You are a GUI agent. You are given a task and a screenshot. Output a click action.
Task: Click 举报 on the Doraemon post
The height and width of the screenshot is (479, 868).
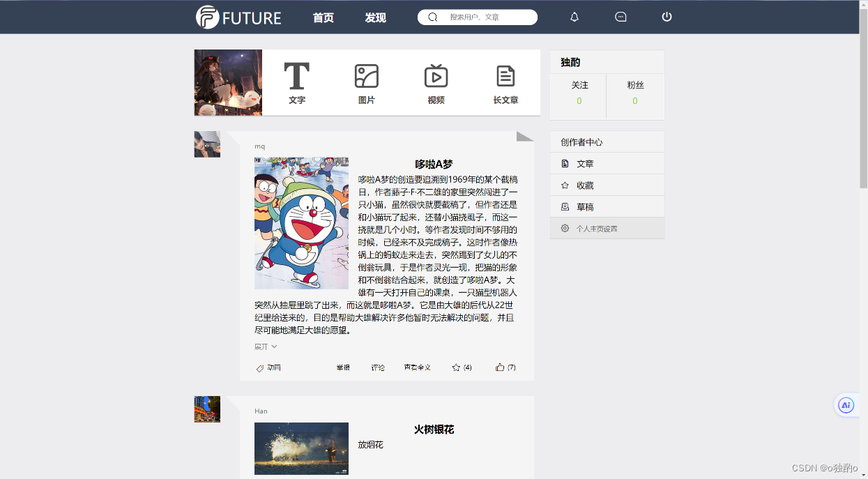click(343, 367)
